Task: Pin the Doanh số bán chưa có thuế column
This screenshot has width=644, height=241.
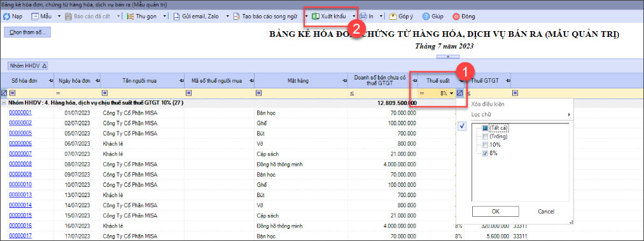Action: [414, 81]
